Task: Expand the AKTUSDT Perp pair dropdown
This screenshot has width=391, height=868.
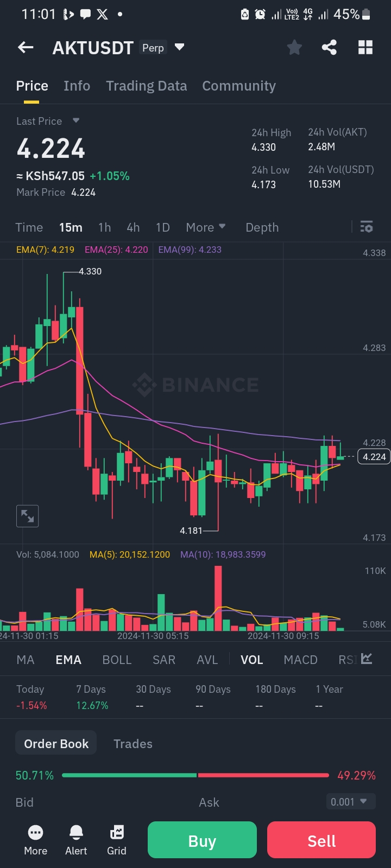Action: (179, 47)
